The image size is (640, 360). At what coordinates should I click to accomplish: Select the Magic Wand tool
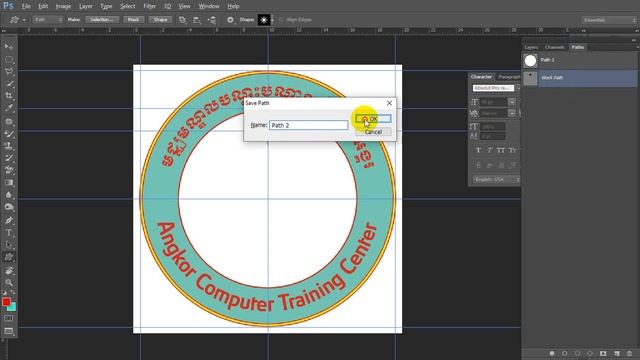[9, 84]
